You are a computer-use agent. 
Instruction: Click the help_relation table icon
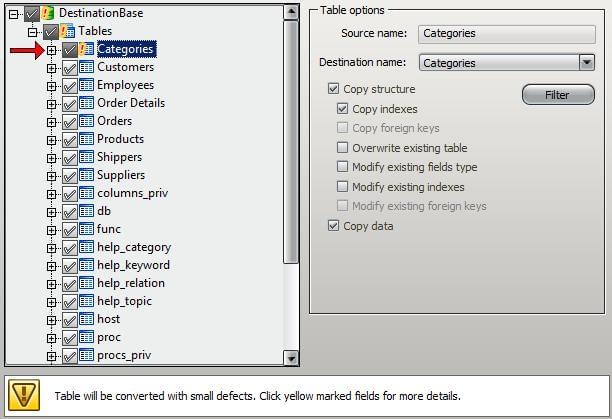coord(86,283)
